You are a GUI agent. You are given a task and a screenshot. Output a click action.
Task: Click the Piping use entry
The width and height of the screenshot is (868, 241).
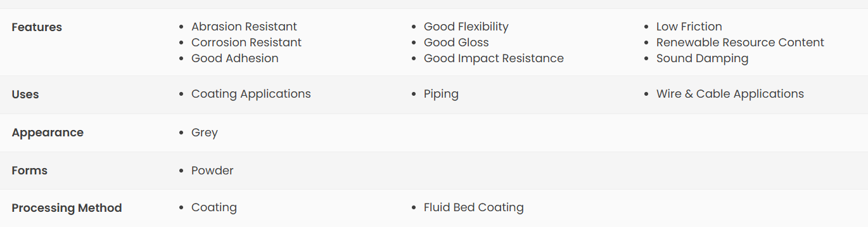[x=441, y=94]
